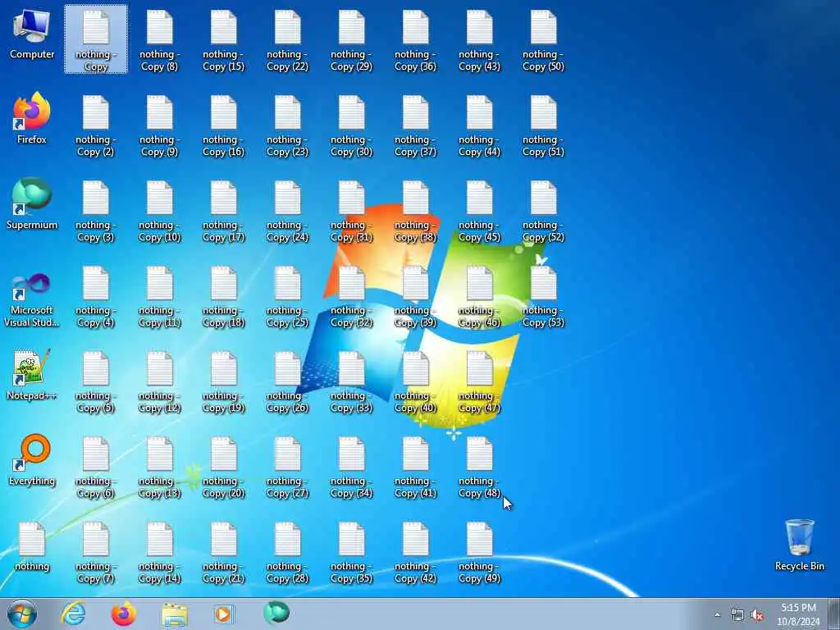The image size is (840, 630).
Task: Select the original 'nothing' file icon
Action: (x=32, y=546)
